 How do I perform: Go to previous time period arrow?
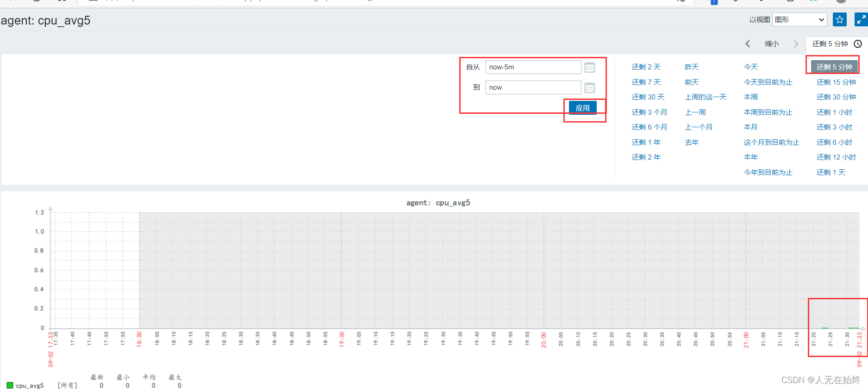click(748, 44)
